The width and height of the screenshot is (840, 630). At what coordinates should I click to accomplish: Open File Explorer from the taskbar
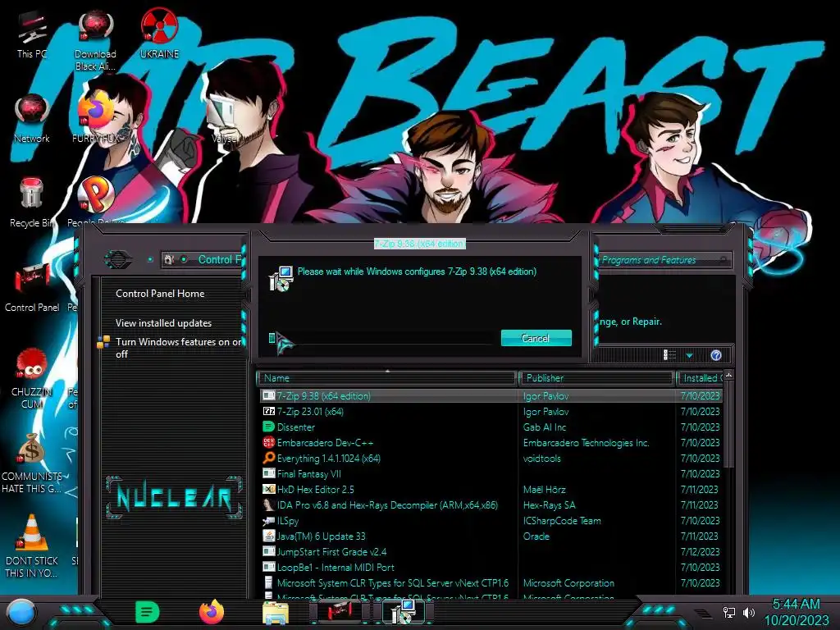(276, 612)
